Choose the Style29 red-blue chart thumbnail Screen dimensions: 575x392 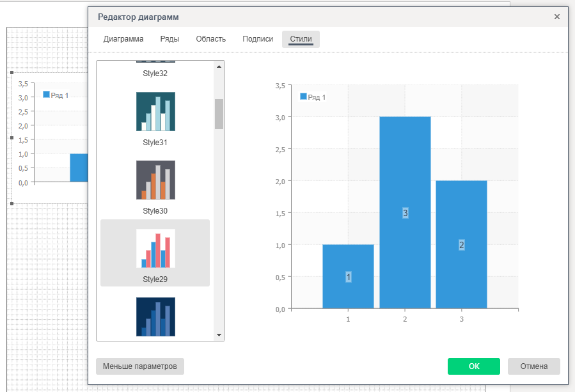pyautogui.click(x=155, y=249)
